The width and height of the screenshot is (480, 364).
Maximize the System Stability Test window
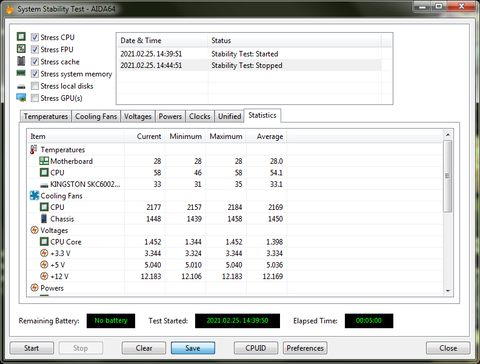click(439, 6)
